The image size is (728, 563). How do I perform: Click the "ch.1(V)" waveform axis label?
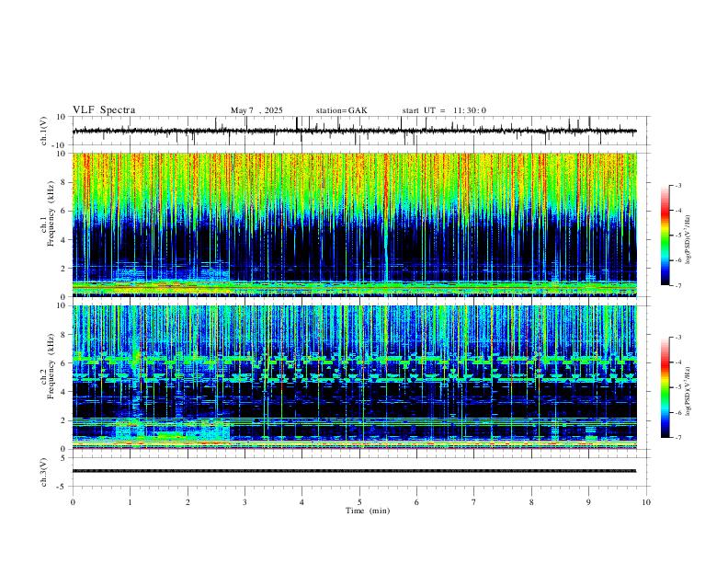click(x=44, y=131)
